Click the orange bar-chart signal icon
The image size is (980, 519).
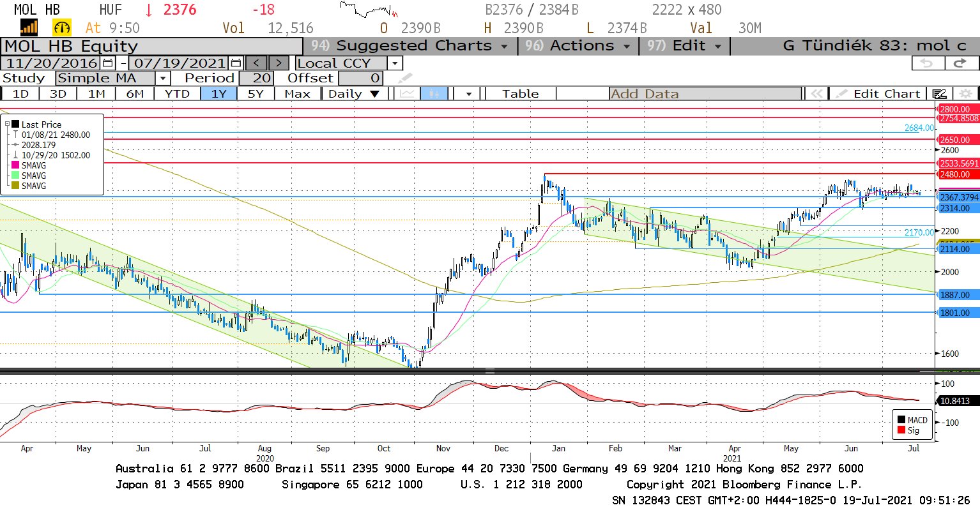coord(29,27)
